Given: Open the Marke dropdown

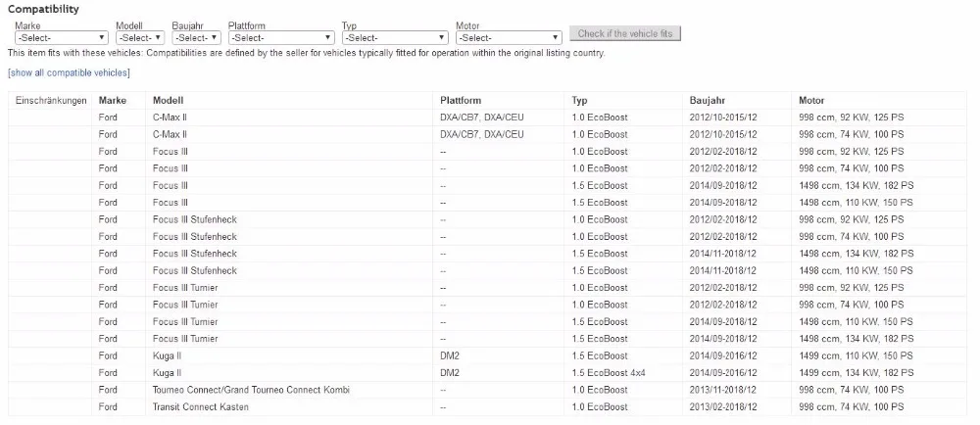Looking at the screenshot, I should point(61,37).
